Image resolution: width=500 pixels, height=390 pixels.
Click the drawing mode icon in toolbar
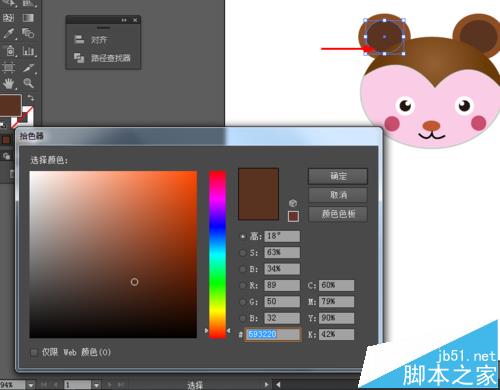pos(7,156)
